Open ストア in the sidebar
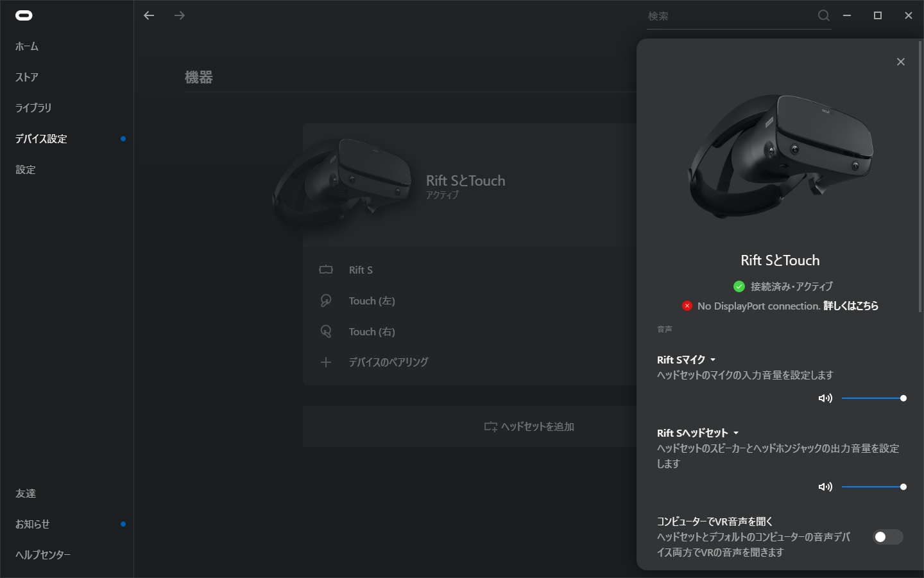 click(27, 77)
